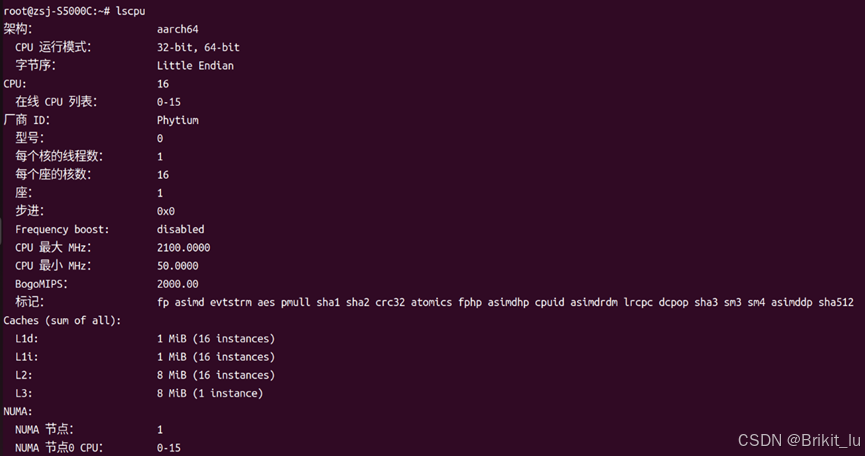Select the aarch64 architecture value
The image size is (865, 456).
(x=178, y=29)
